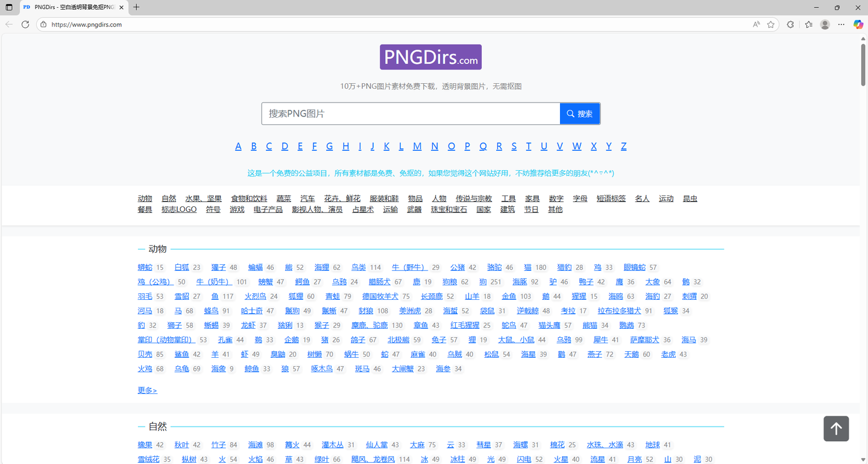Open alphabet index letter Q
The image size is (868, 464).
(483, 146)
